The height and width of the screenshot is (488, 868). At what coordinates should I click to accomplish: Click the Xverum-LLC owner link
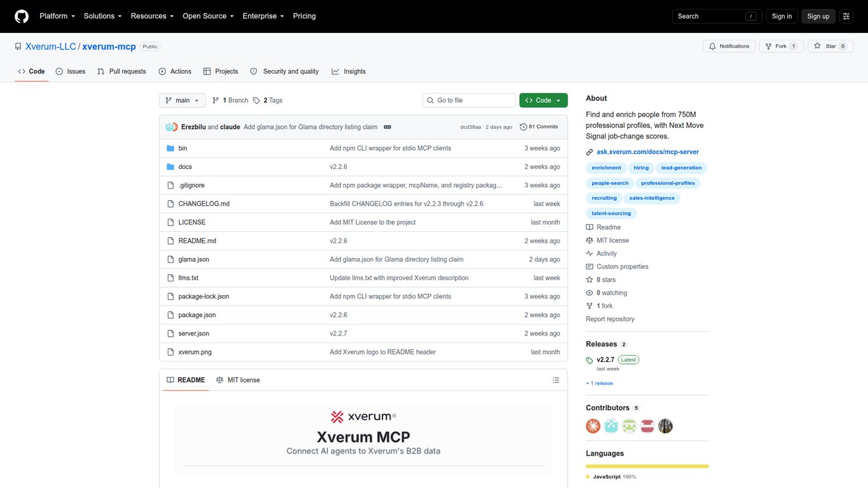point(51,46)
